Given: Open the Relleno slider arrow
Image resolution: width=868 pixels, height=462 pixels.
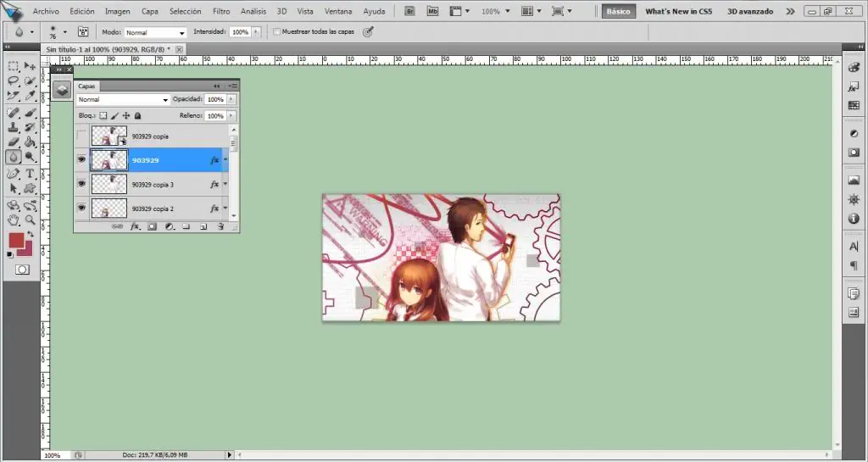Looking at the screenshot, I should 231,115.
